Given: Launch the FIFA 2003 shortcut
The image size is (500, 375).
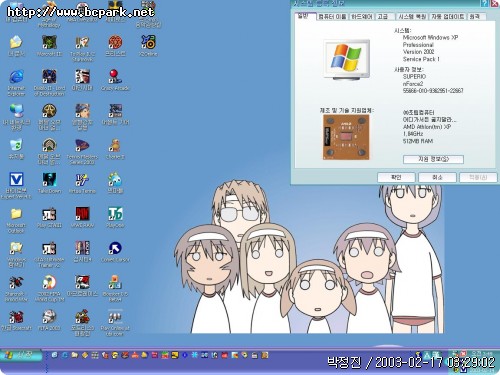Looking at the screenshot, I should coord(49,317).
